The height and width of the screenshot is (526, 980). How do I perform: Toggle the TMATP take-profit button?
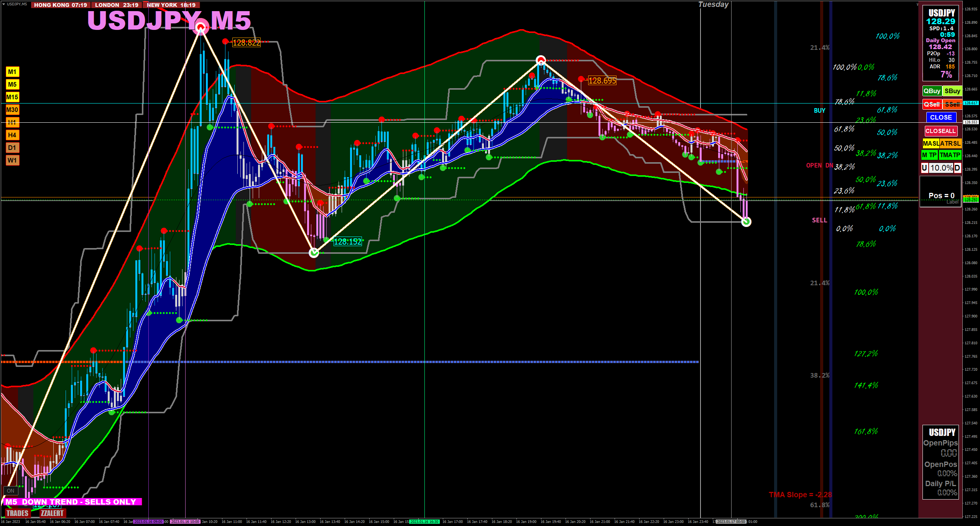(950, 155)
